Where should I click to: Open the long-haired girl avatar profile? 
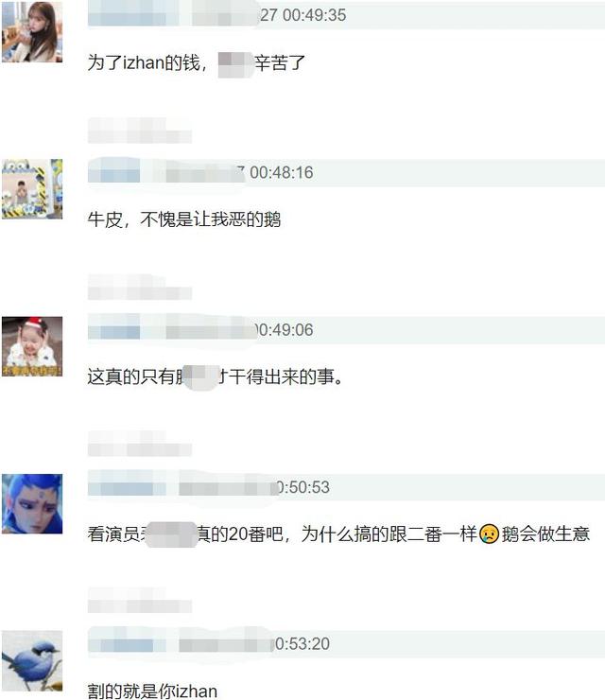tap(32, 32)
